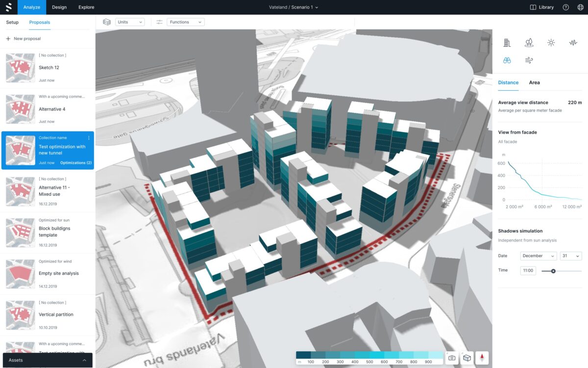
Task: Click the globe language icon
Action: pos(581,7)
